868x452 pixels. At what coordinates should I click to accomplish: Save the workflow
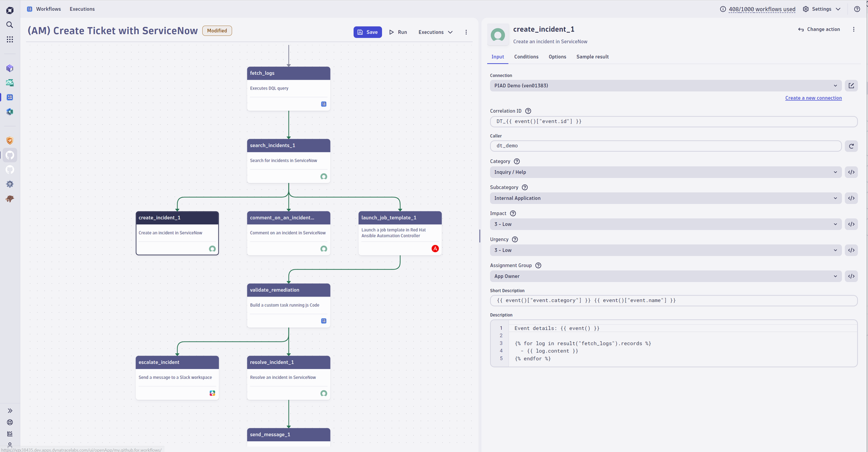coord(368,33)
